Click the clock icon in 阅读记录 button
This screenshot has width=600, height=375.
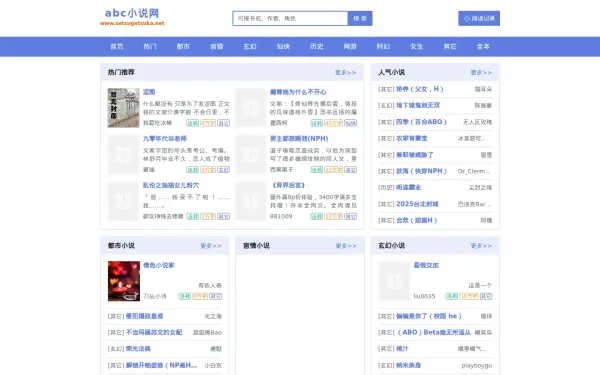pyautogui.click(x=467, y=18)
